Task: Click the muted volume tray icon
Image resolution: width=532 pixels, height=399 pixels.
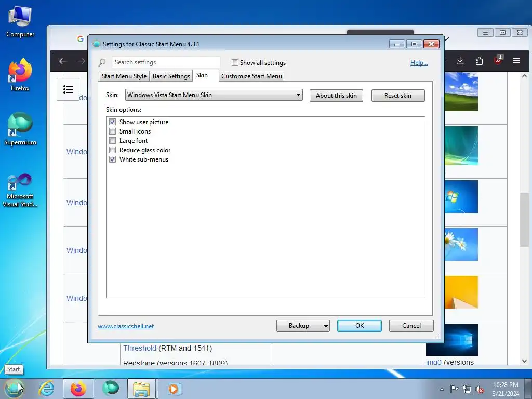Action: tap(480, 389)
